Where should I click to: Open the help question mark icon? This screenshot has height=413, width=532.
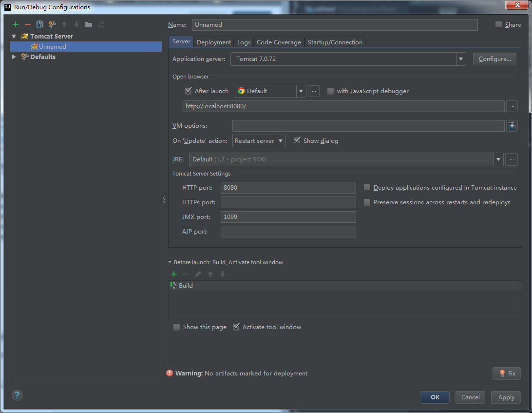pos(18,395)
